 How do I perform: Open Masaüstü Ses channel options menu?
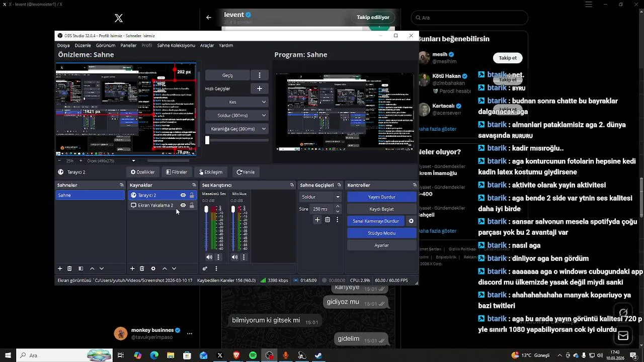(218, 257)
